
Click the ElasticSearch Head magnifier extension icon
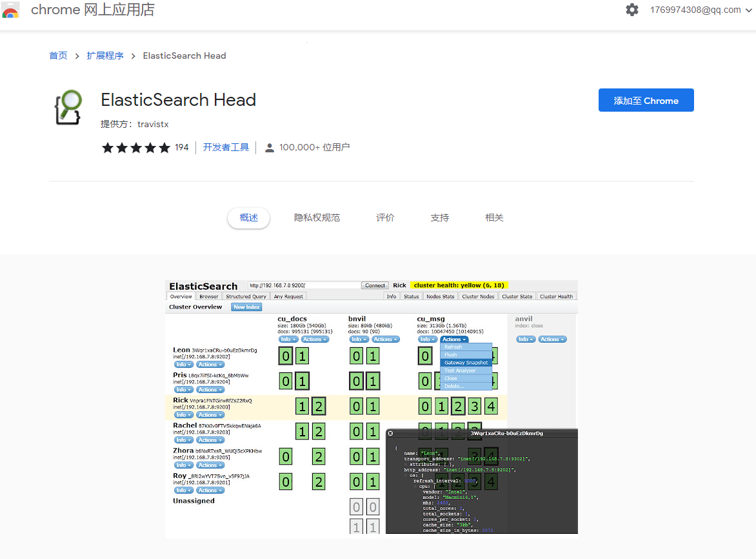click(x=68, y=107)
